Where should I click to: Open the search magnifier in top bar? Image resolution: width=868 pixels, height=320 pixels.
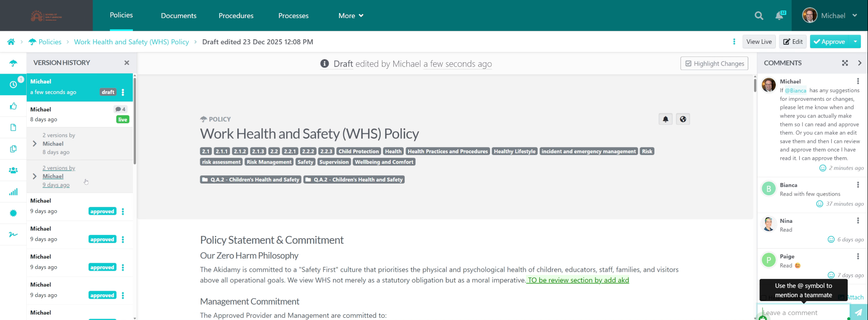pos(759,16)
